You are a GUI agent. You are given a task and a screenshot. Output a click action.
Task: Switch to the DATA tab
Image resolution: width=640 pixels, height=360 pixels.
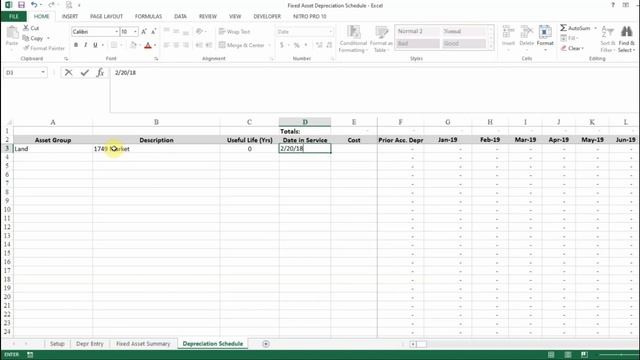(180, 16)
